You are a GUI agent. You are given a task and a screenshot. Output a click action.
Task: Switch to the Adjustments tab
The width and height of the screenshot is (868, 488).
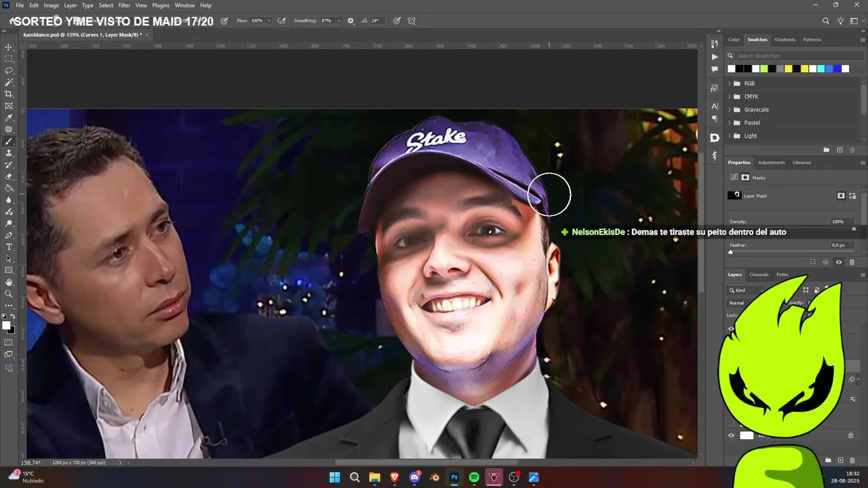(771, 163)
